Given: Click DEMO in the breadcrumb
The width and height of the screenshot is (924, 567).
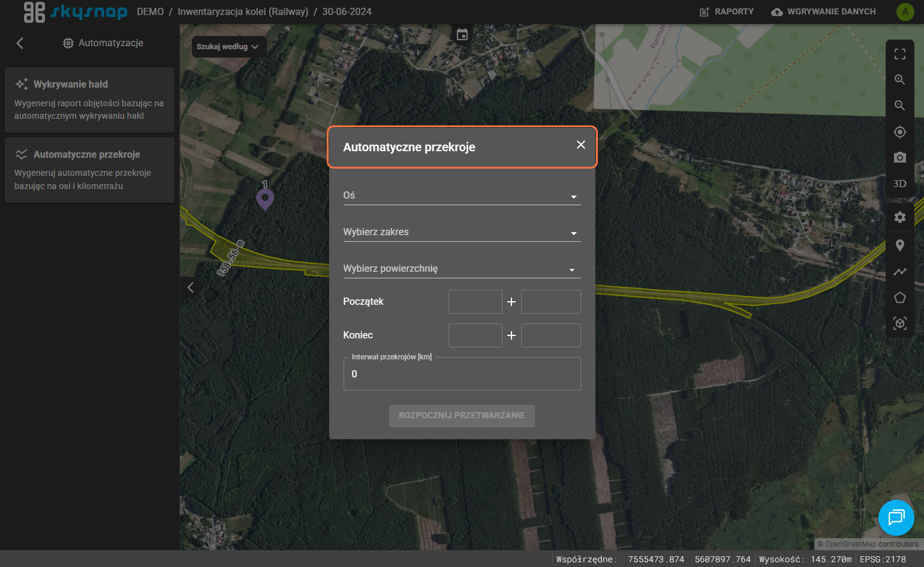Looking at the screenshot, I should point(150,12).
